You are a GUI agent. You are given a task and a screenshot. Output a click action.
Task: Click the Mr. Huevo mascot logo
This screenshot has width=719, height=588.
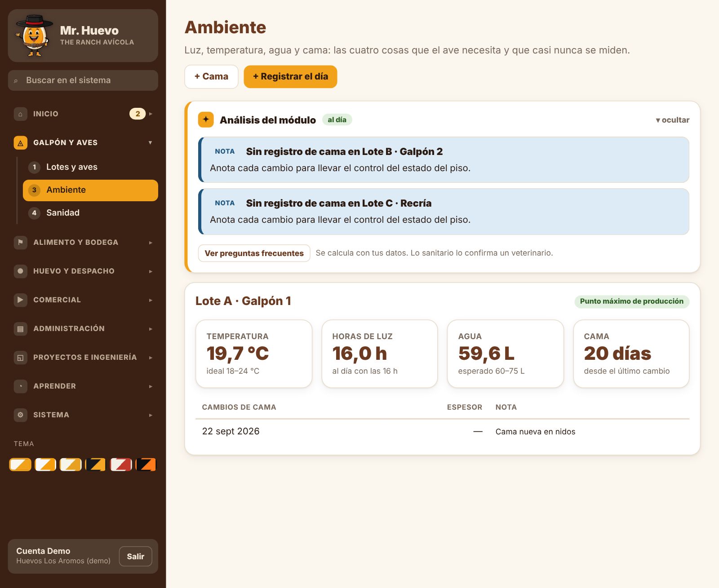click(34, 35)
